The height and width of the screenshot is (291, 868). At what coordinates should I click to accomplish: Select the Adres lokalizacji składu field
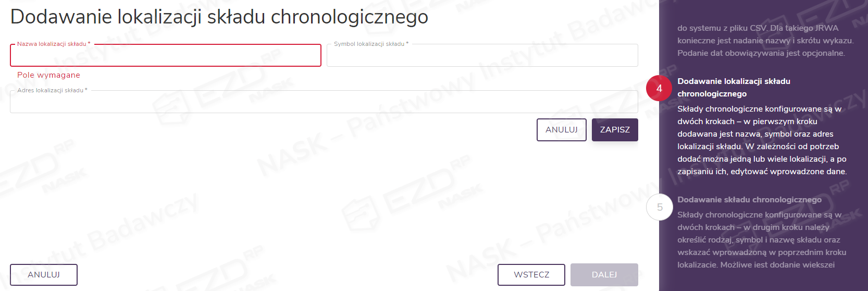(x=324, y=103)
